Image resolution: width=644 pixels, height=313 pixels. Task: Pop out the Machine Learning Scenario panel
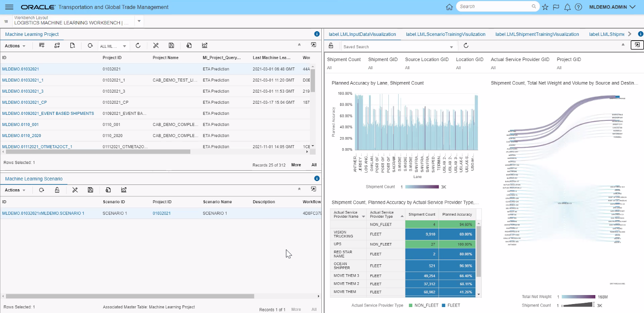[314, 189]
